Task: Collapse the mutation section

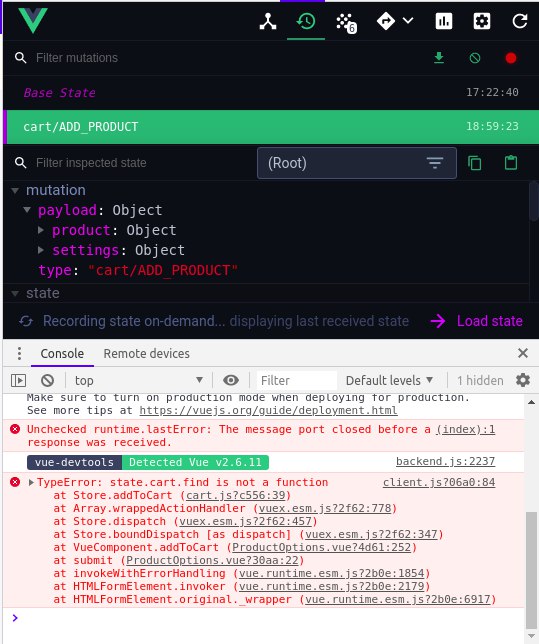Action: pyautogui.click(x=15, y=191)
